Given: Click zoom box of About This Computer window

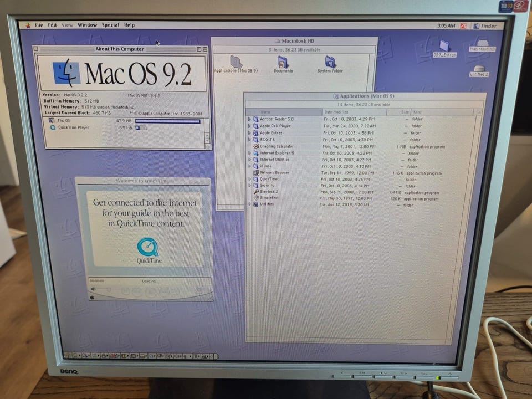Looking at the screenshot, I should coord(199,49).
